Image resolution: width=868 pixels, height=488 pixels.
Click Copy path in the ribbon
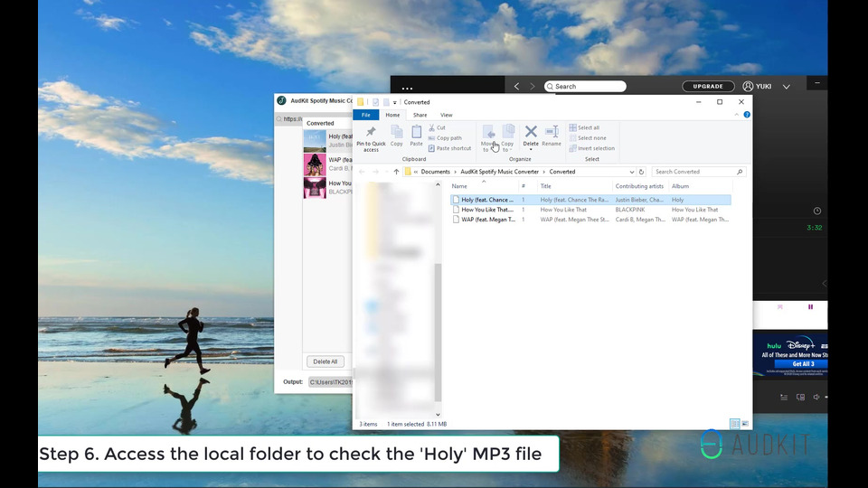click(445, 138)
